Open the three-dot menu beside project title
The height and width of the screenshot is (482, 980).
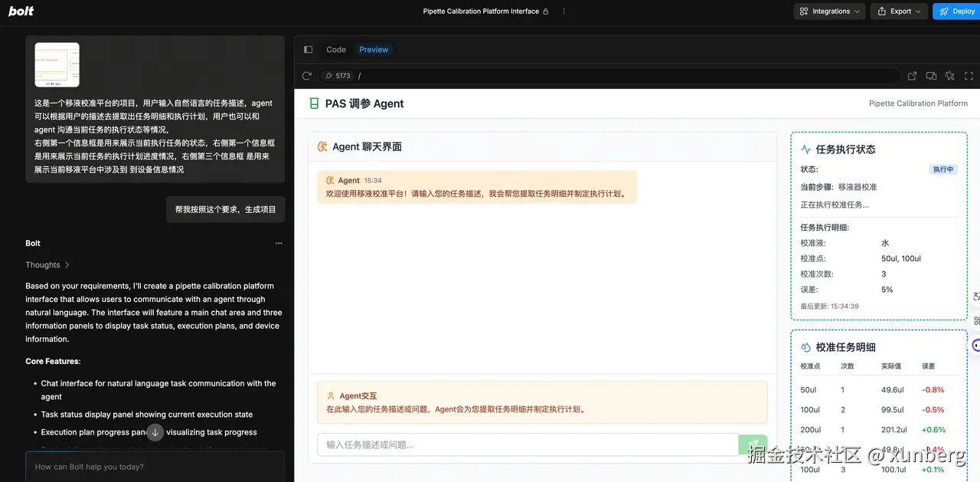pos(564,11)
